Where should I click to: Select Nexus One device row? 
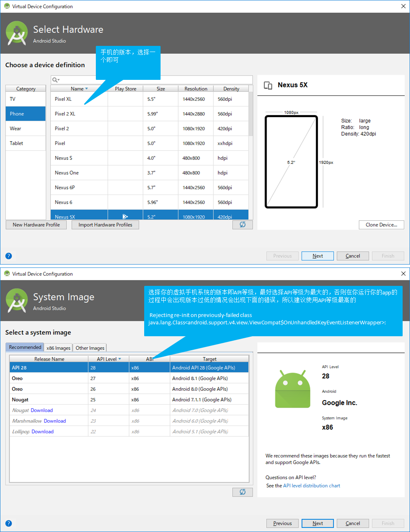[x=150, y=173]
